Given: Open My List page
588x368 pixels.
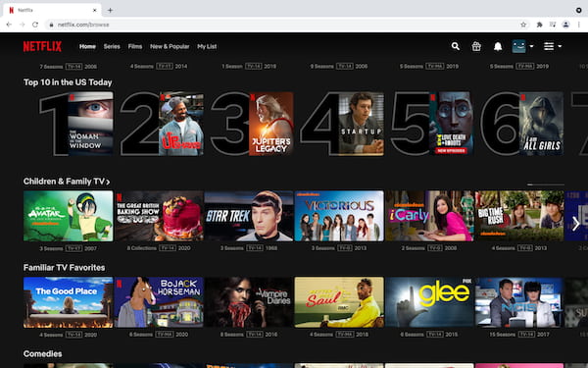Looking at the screenshot, I should coord(207,46).
